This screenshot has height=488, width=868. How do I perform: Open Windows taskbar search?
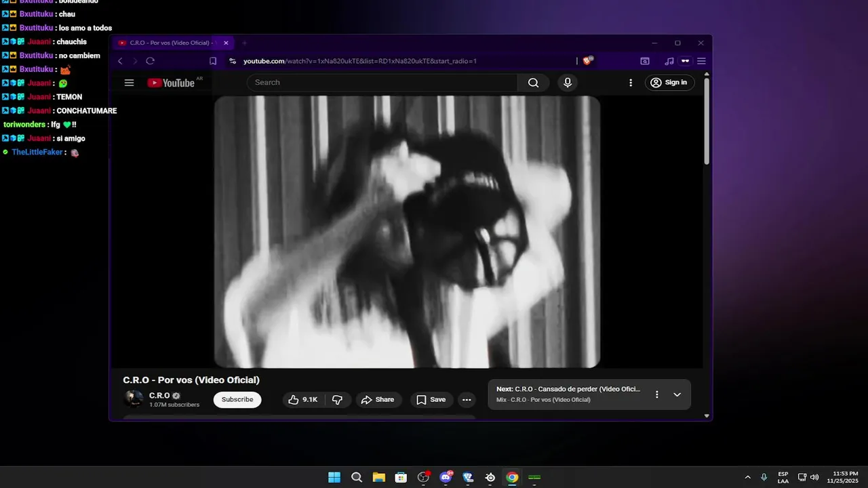(x=357, y=477)
